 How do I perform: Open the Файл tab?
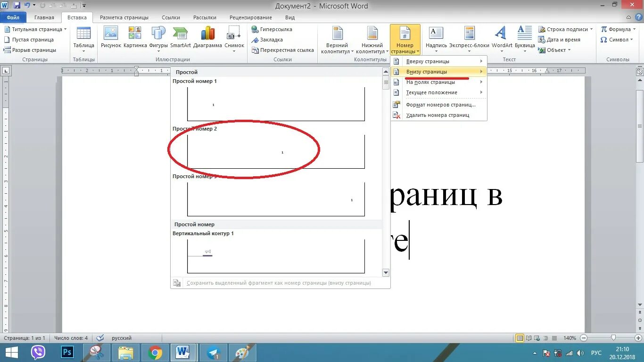[13, 17]
